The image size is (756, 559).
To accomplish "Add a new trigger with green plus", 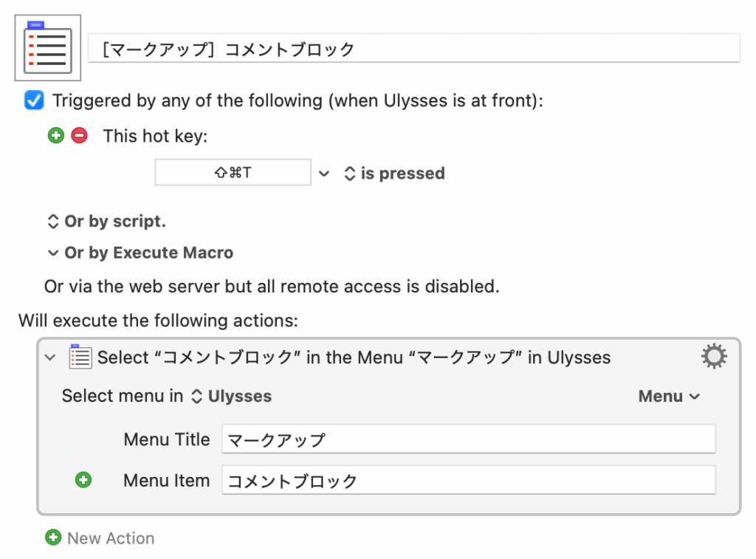I will [56, 136].
